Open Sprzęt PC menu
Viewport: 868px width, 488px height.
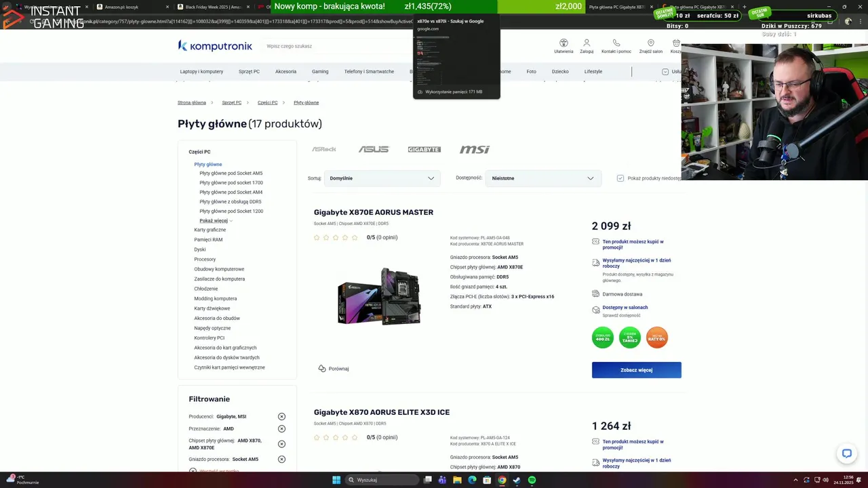pos(249,71)
